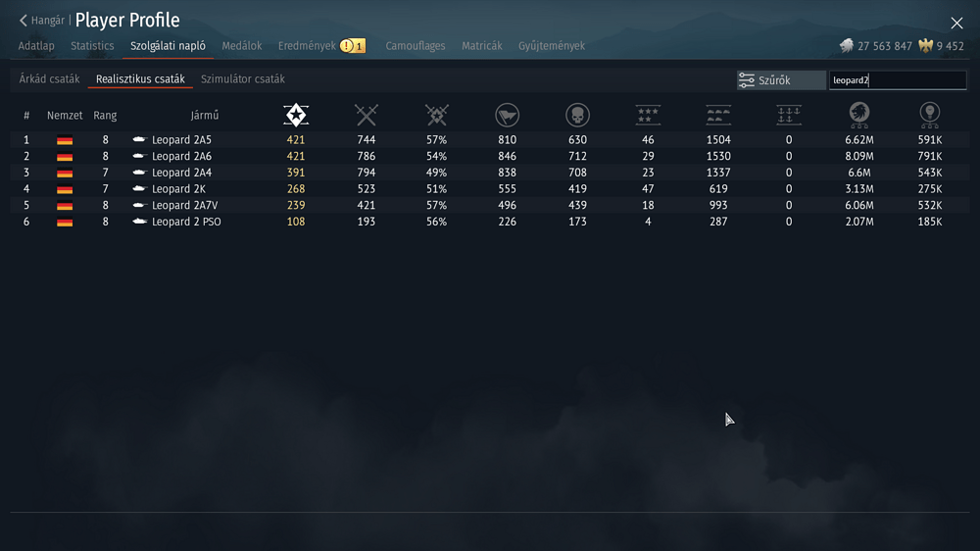This screenshot has height=551, width=980.
Task: Open the Matricák tab
Action: 482,46
